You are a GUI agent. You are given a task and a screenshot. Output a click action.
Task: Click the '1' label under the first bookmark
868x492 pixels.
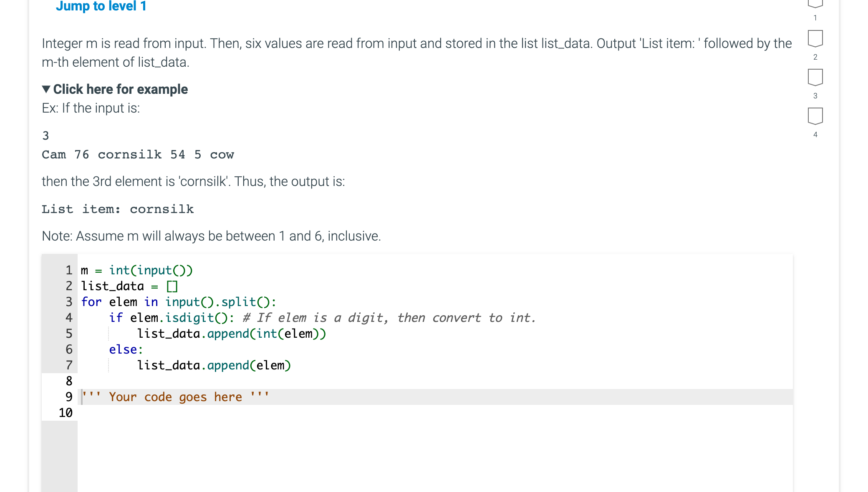815,18
